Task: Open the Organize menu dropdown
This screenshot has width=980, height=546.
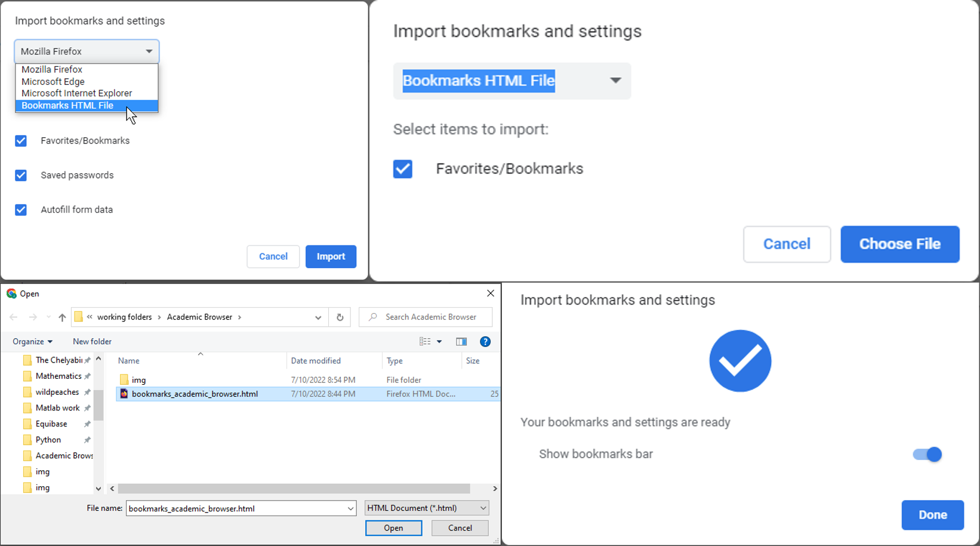Action: click(x=33, y=342)
